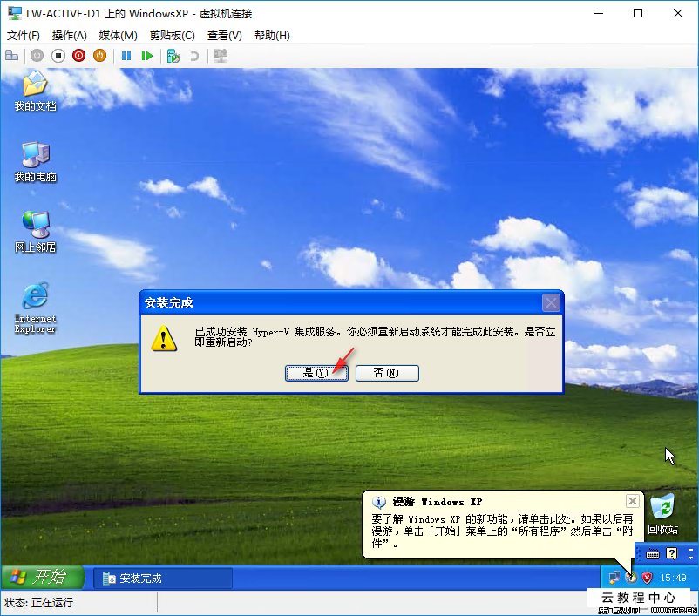Click 否(N) to decline restart

point(387,373)
